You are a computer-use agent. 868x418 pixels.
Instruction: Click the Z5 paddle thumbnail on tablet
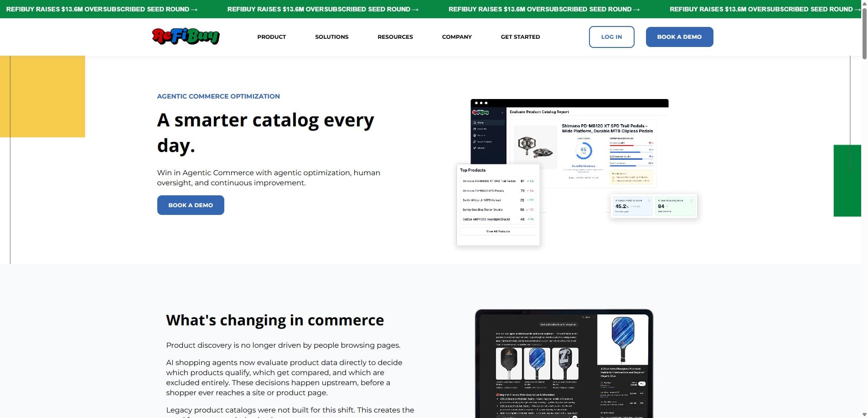(x=565, y=364)
